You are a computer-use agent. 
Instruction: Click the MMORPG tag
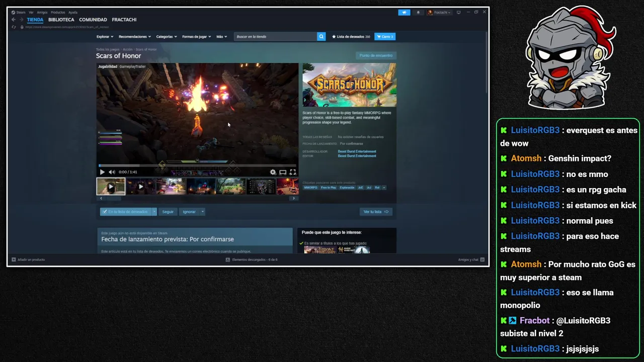(x=310, y=188)
